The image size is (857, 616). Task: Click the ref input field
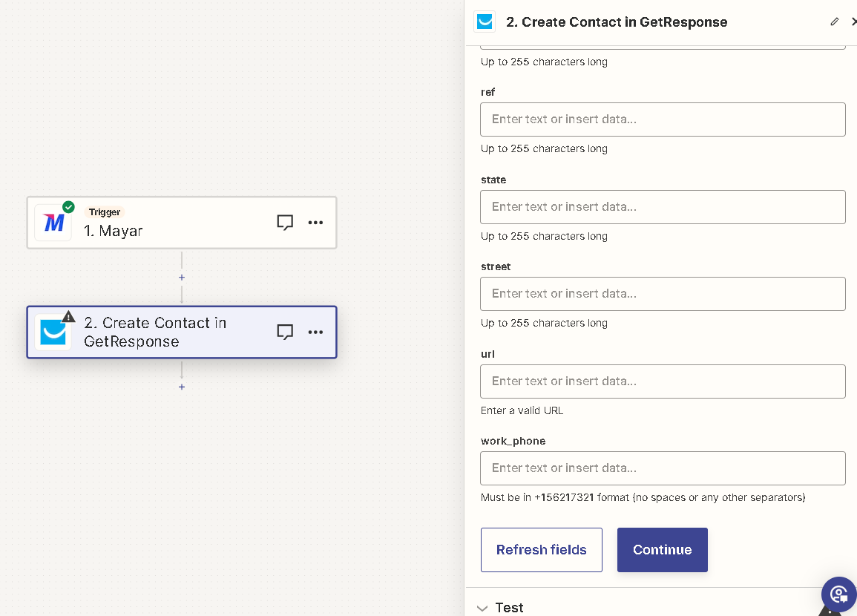[x=663, y=119]
